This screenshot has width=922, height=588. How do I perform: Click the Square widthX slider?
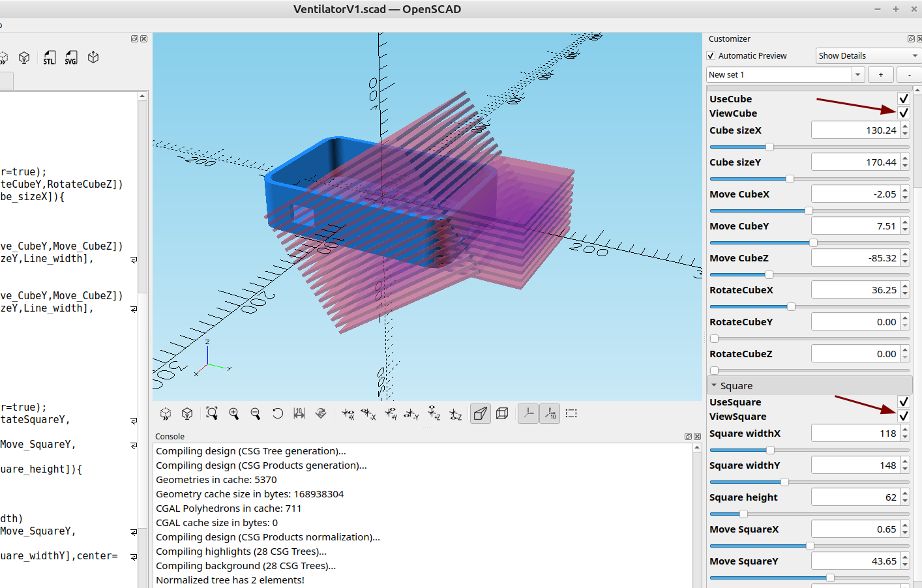click(809, 450)
